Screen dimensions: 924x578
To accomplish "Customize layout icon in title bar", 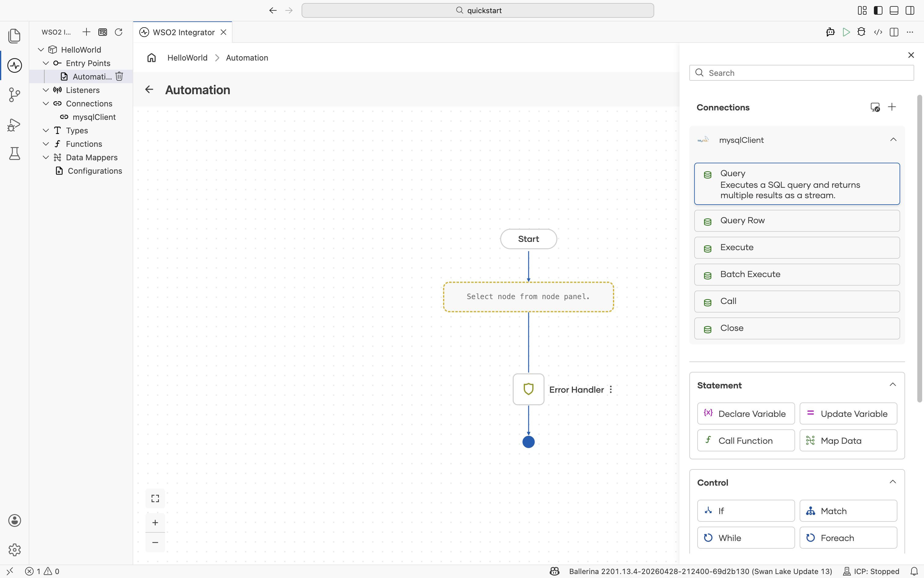I will click(862, 10).
